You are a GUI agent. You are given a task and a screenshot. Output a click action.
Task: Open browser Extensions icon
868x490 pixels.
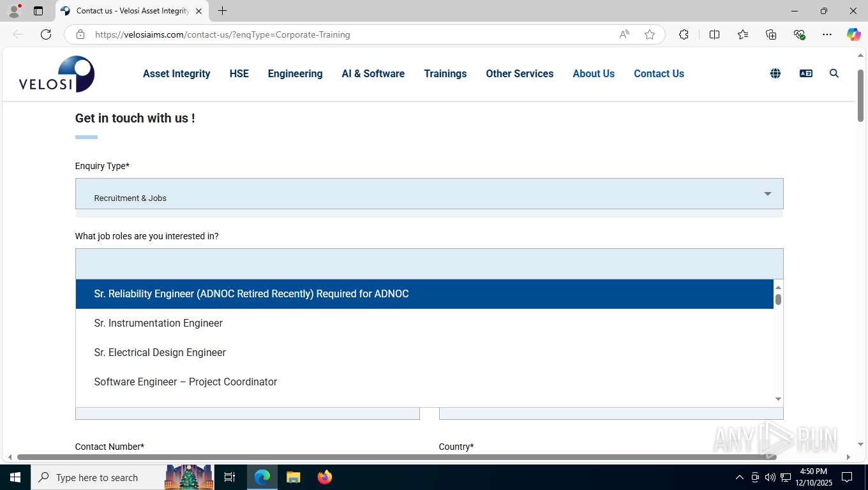click(684, 34)
